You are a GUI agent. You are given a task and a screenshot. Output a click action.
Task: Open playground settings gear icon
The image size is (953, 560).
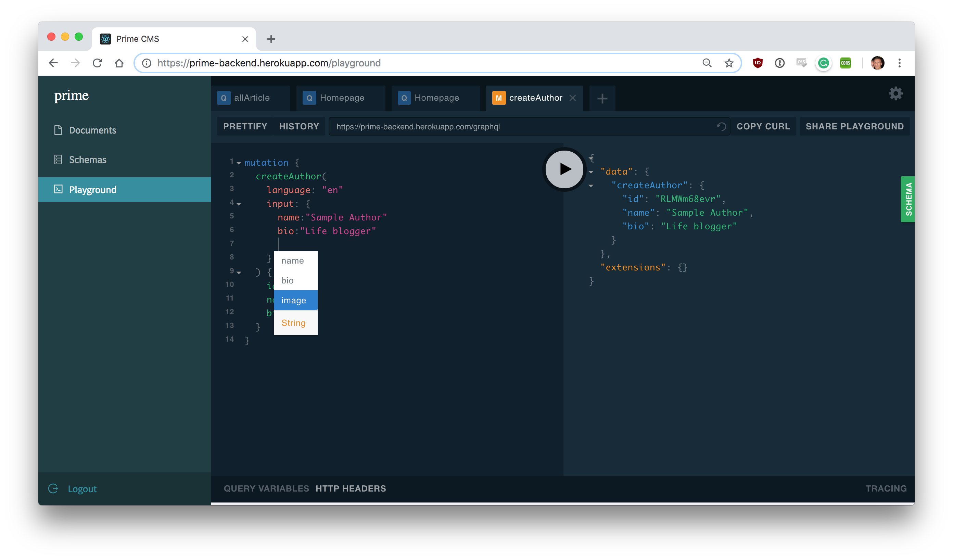[895, 93]
